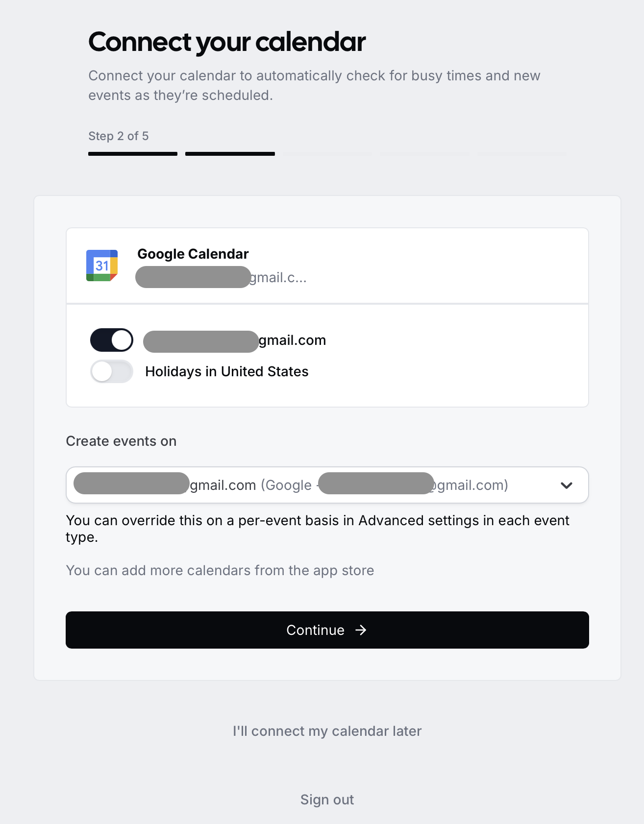Select the second progress step bar
644x824 pixels.
click(230, 154)
